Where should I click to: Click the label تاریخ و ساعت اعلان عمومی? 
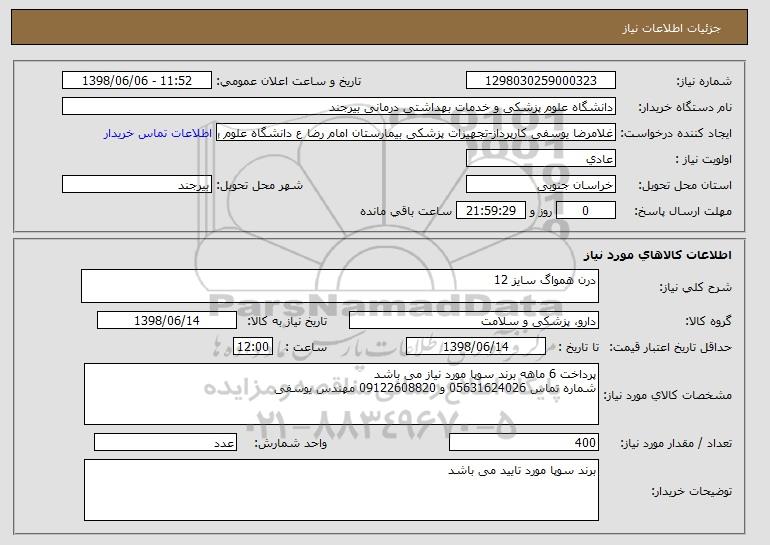[289, 82]
